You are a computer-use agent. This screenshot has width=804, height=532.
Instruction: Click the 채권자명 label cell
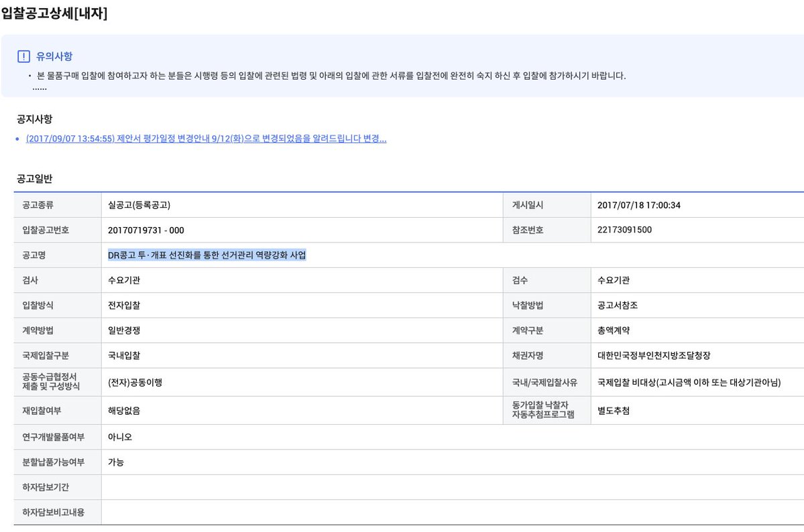click(547, 355)
